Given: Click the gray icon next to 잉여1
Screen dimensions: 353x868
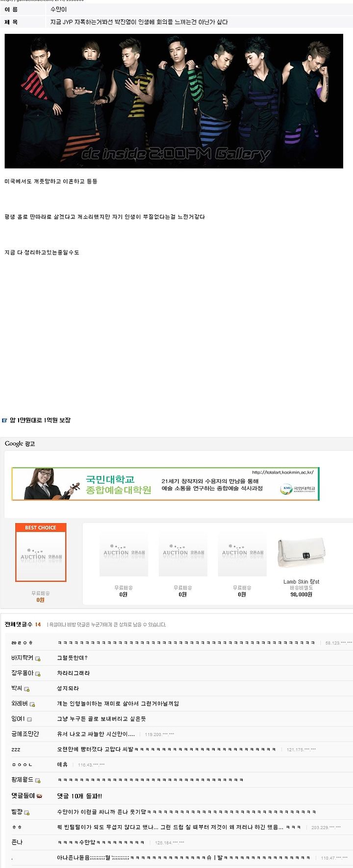Looking at the screenshot, I should 29,719.
